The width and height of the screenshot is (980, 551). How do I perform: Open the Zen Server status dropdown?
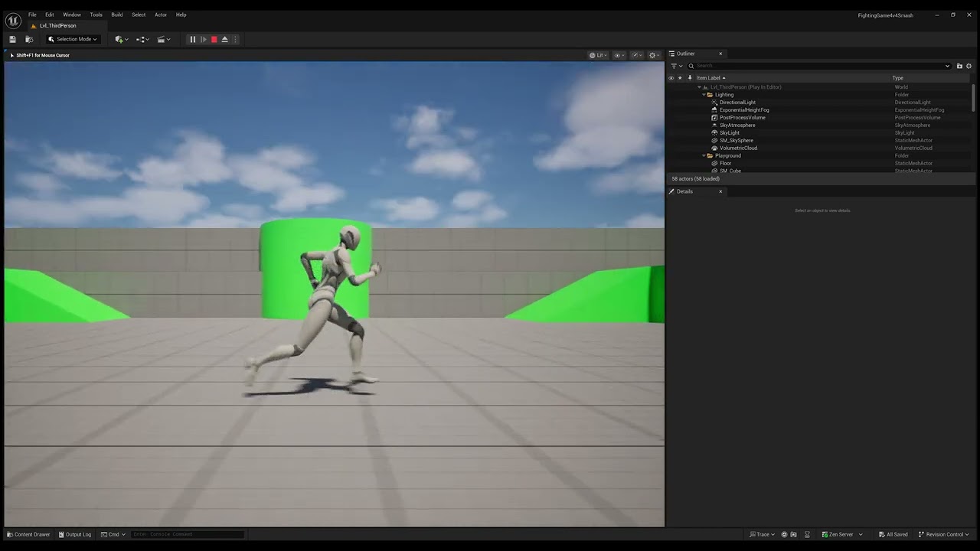click(x=841, y=534)
